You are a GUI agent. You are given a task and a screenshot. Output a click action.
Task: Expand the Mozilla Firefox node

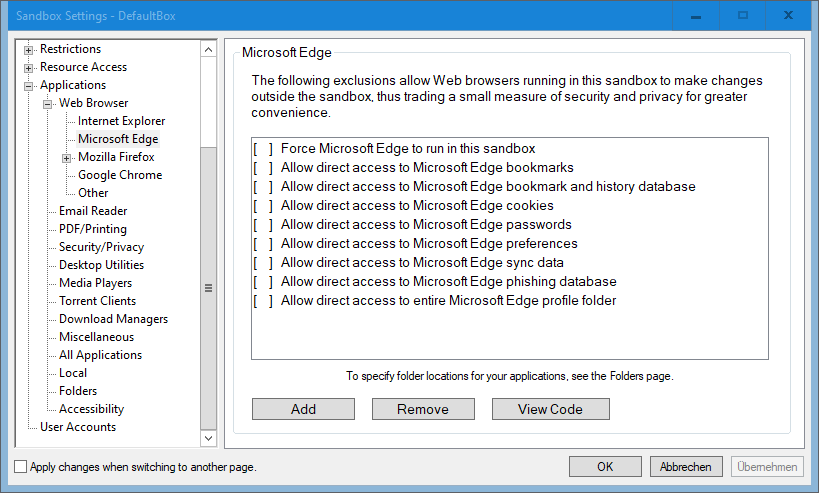pos(66,158)
